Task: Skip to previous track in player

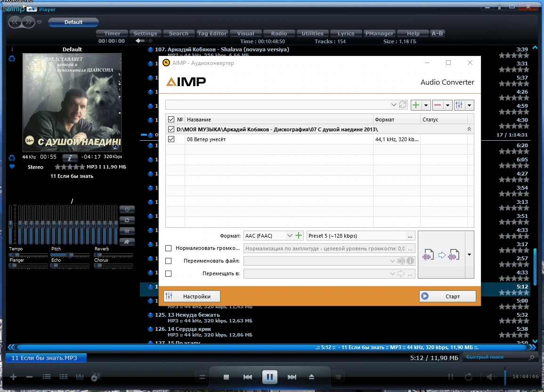Action: [248, 377]
